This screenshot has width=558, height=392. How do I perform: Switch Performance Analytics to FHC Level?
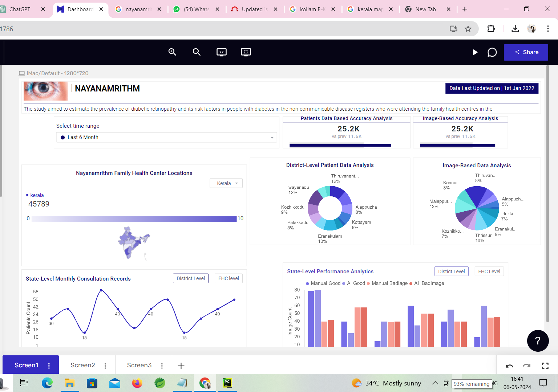coord(489,271)
